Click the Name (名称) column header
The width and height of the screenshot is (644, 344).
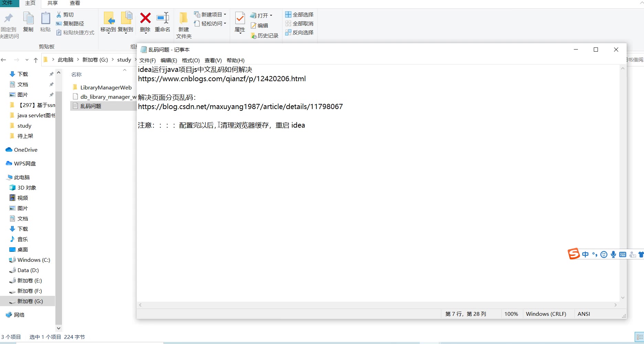pyautogui.click(x=76, y=74)
